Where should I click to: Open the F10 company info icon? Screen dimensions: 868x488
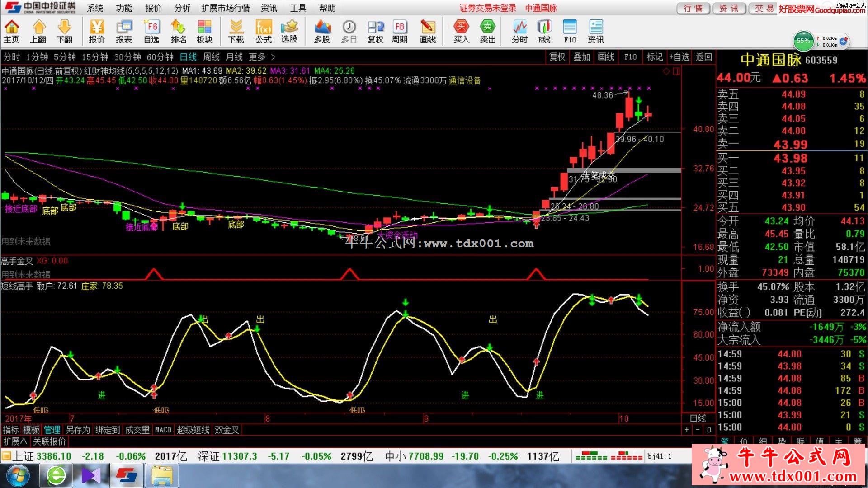[570, 32]
